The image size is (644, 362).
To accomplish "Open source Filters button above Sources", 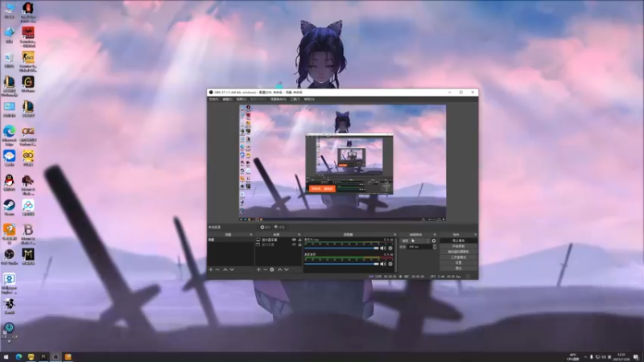I will tap(279, 227).
